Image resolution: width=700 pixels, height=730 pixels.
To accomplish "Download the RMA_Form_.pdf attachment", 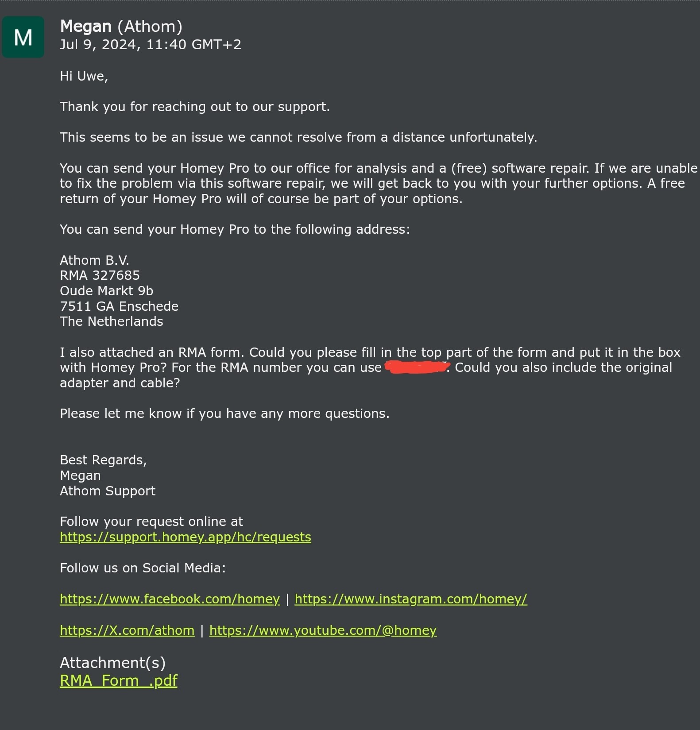I will [118, 680].
